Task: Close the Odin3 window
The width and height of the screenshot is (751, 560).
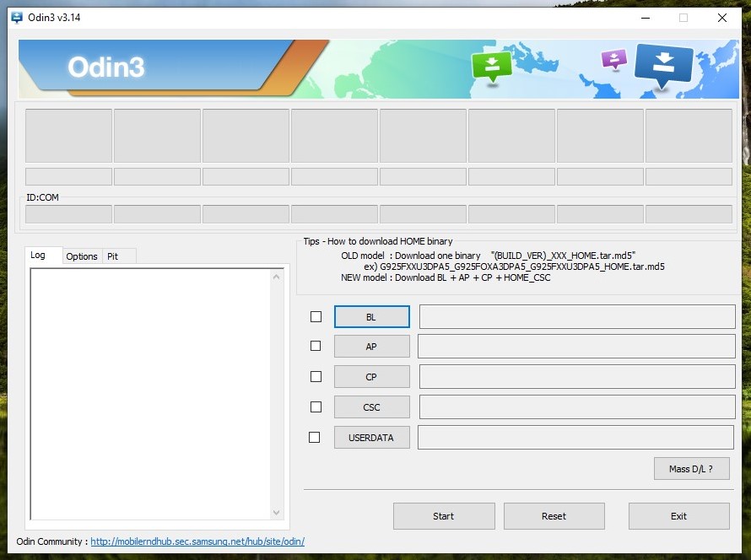Action: coord(722,19)
